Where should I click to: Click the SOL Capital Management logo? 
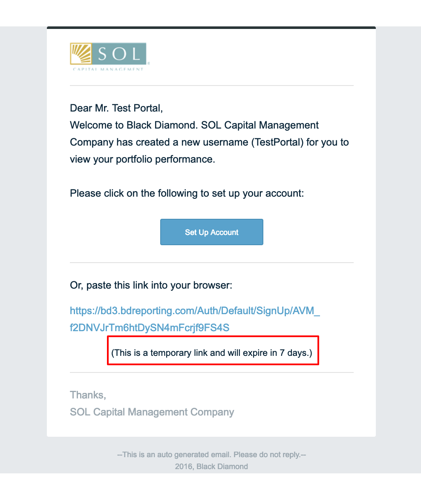click(110, 57)
